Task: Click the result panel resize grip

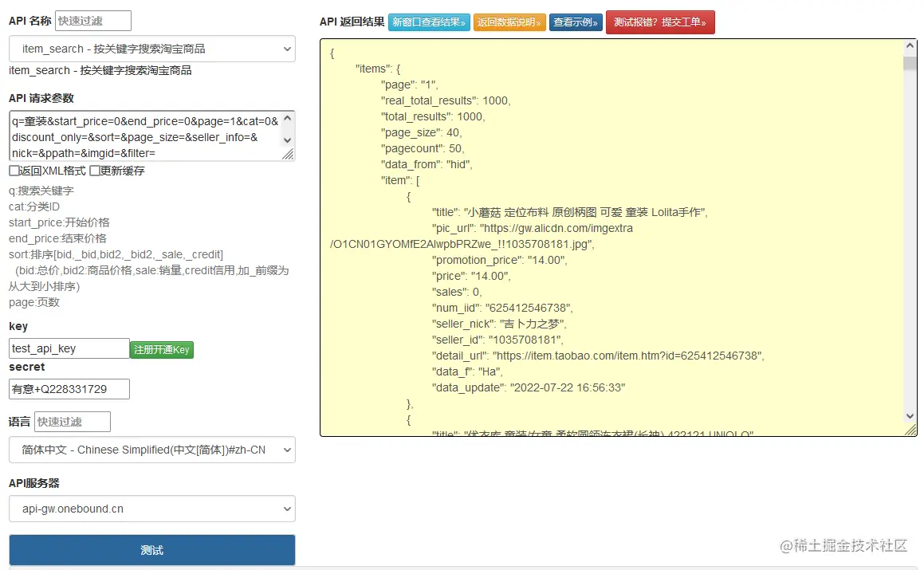Action: click(910, 430)
